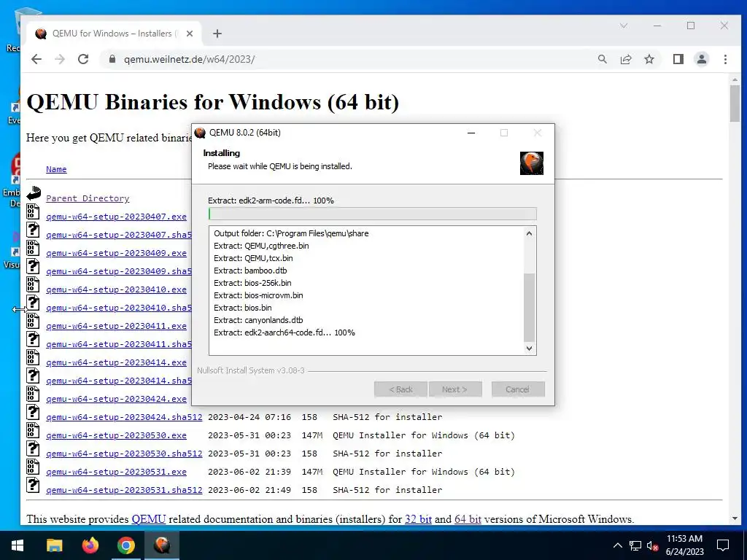The height and width of the screenshot is (560, 747).
Task: Click the installer progress bar
Action: point(373,214)
